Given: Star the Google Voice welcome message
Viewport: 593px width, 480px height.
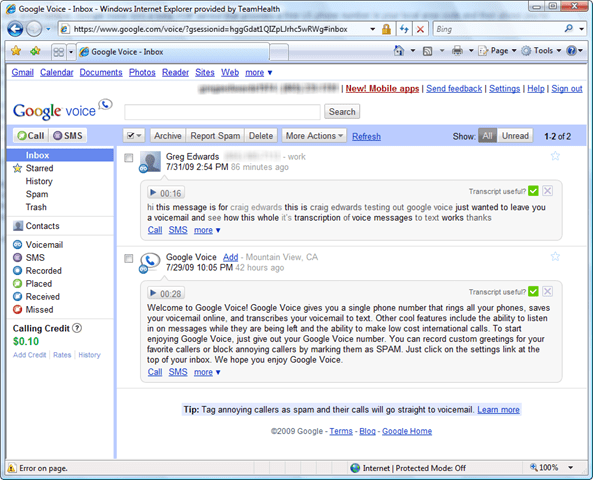Looking at the screenshot, I should tap(555, 256).
